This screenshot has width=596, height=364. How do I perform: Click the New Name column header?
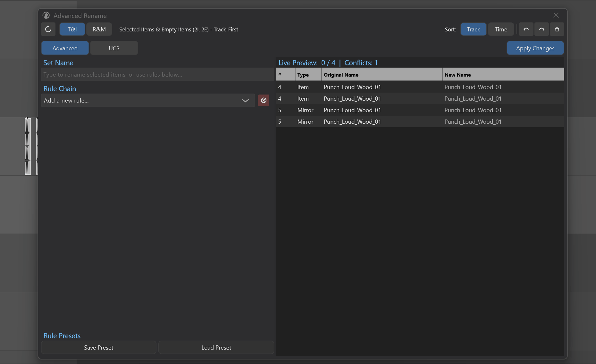point(503,74)
